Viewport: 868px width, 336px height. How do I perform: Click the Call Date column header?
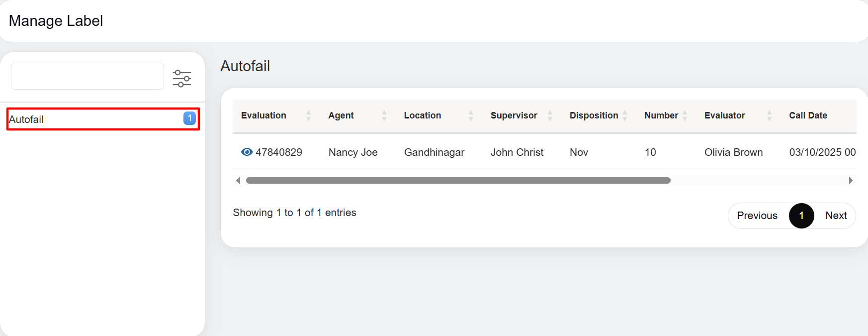click(808, 115)
